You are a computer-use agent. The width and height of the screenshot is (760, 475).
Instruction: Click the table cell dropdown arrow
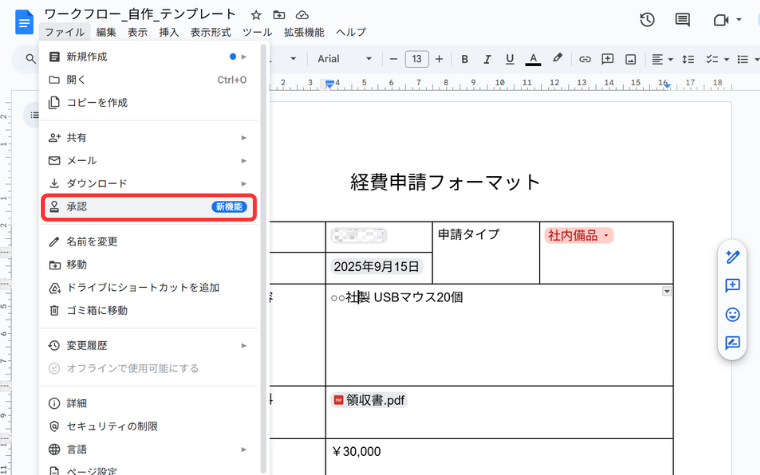point(667,291)
